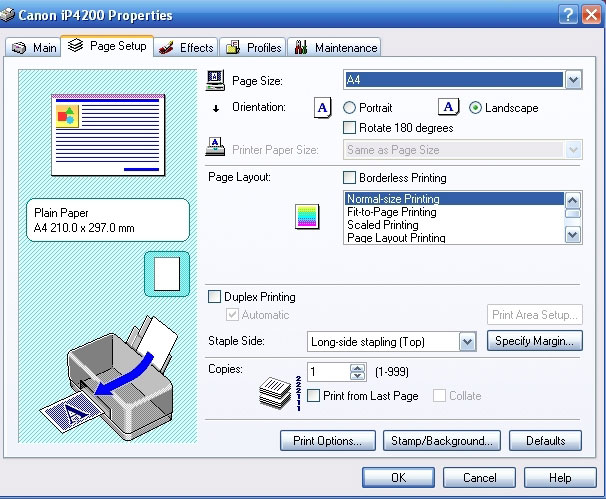Screen dimensions: 606x499
Task: Click the Page Setup stacked-pages icon
Action: 75,46
